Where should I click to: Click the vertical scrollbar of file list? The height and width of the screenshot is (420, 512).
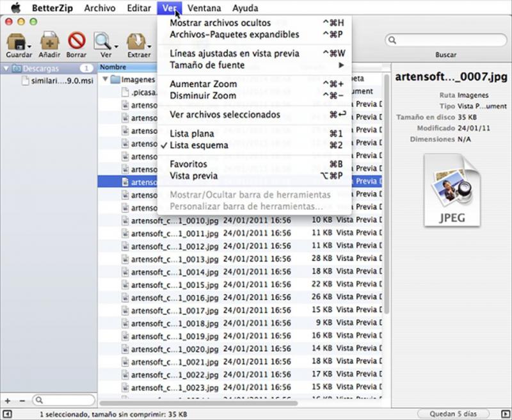387,195
